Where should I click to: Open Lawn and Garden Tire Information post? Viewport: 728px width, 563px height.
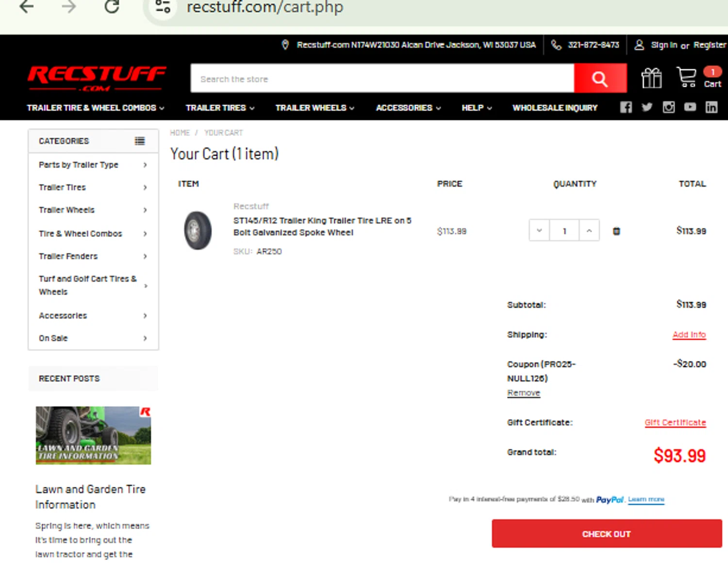click(90, 497)
